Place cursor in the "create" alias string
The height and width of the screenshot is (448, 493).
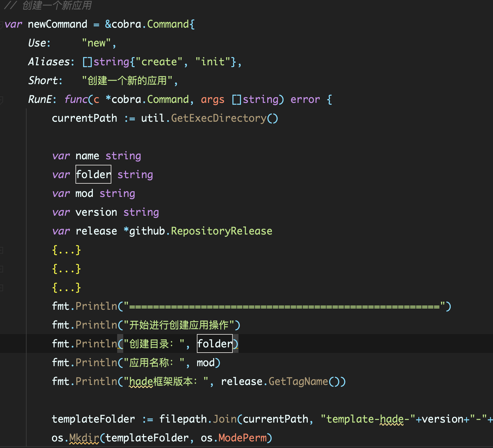pyautogui.click(x=159, y=62)
